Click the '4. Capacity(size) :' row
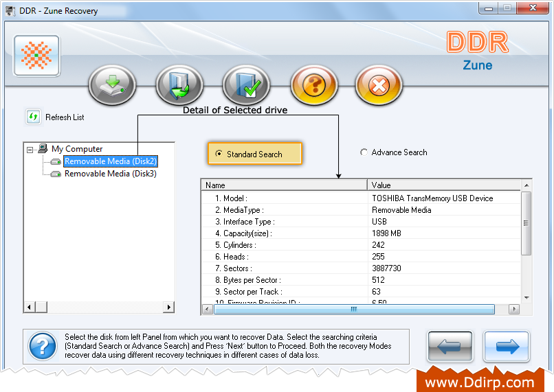 point(361,233)
